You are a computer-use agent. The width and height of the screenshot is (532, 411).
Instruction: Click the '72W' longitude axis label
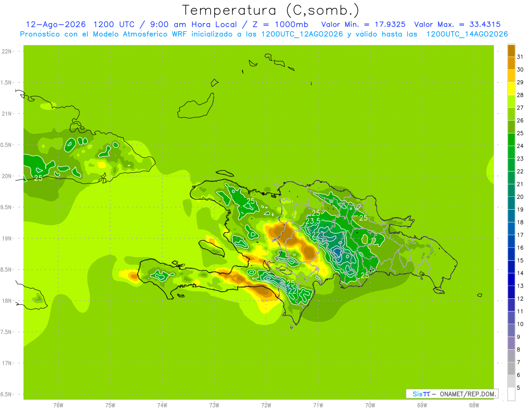(x=266, y=405)
